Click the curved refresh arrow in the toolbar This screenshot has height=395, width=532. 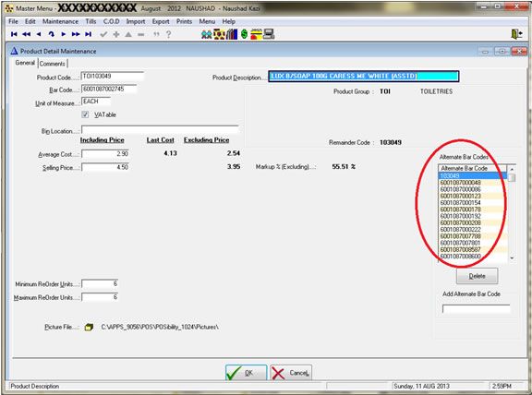tap(51, 34)
